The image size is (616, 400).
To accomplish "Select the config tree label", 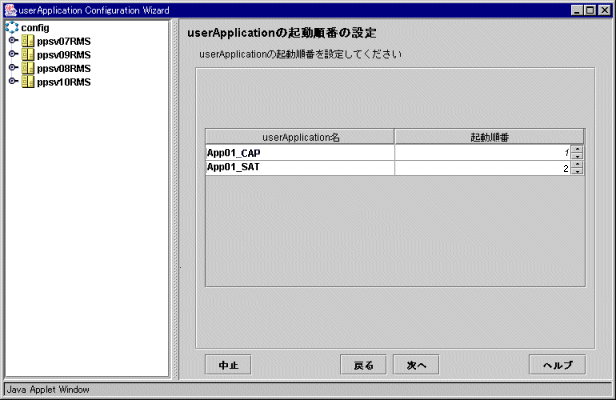I will point(35,28).
